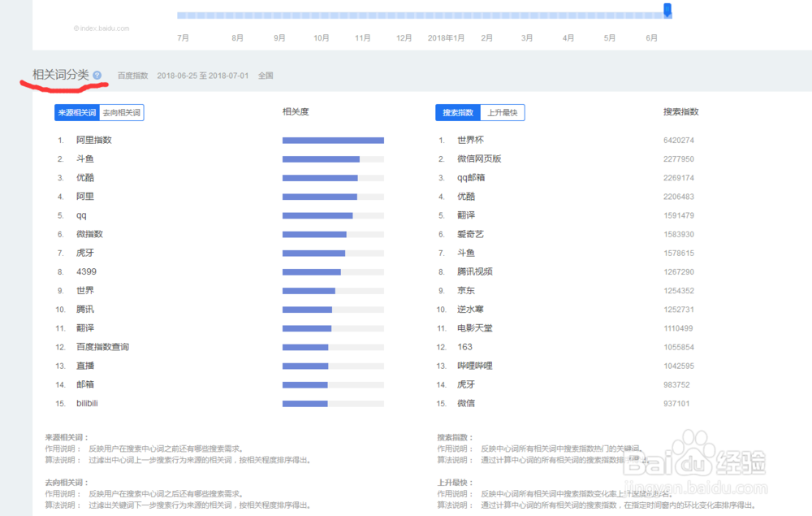Click the 百度指数 label in the header

click(x=132, y=76)
